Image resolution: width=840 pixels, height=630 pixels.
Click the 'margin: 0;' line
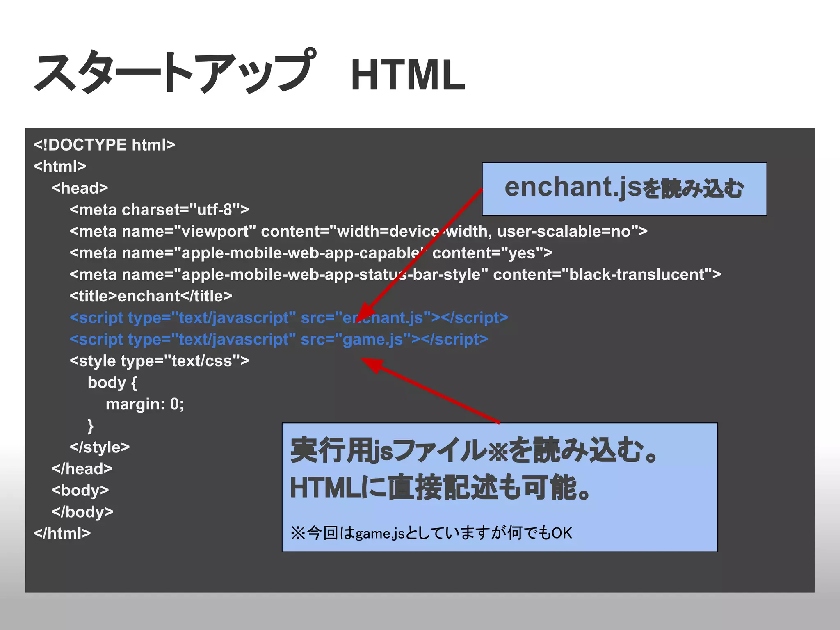click(x=145, y=404)
